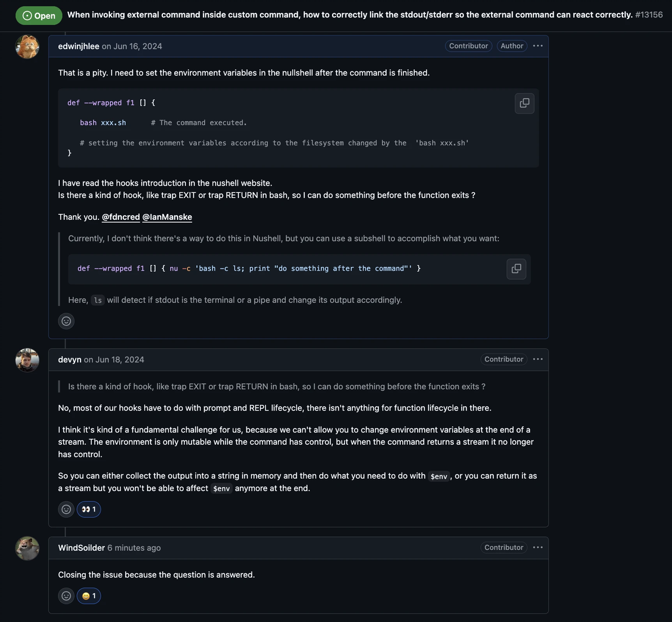Open options menu on WindSoilder's comment
This screenshot has width=672, height=622.
point(538,548)
